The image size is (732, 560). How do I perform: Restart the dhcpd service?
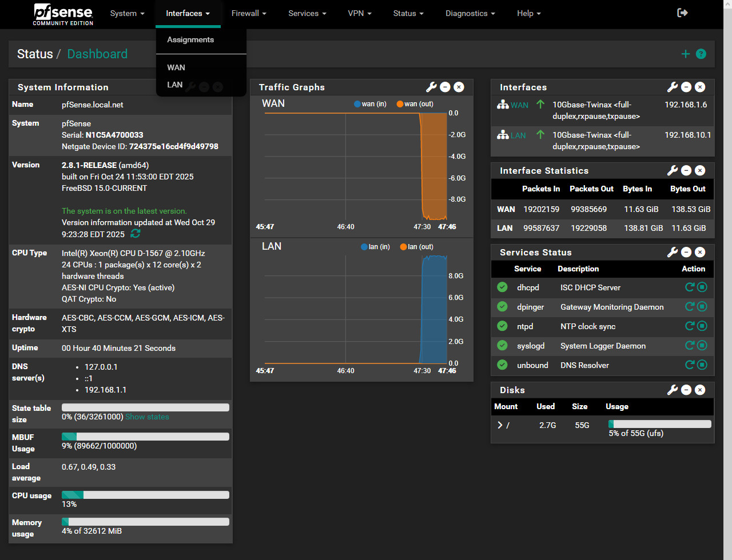click(690, 287)
